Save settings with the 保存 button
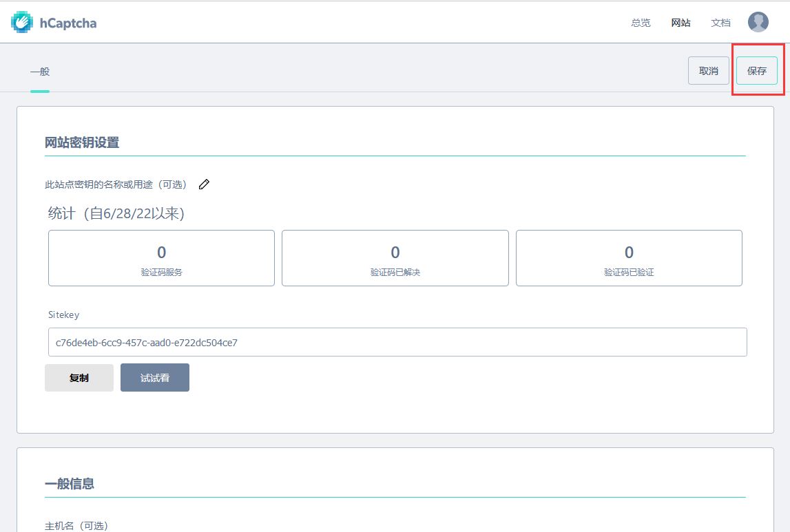Image resolution: width=790 pixels, height=532 pixels. click(756, 71)
